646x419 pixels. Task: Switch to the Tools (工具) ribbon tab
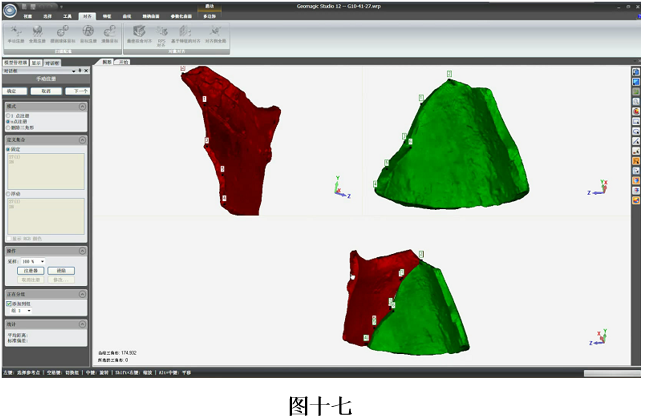click(67, 16)
